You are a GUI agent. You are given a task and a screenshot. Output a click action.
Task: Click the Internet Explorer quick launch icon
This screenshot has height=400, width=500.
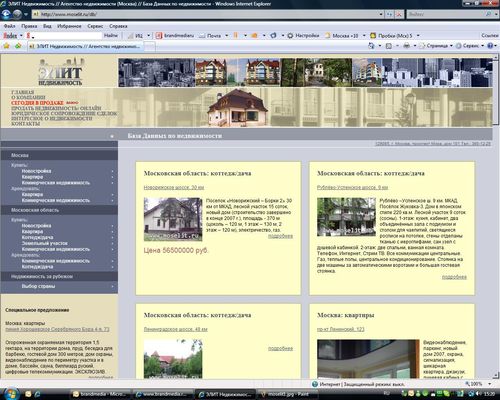(38, 394)
